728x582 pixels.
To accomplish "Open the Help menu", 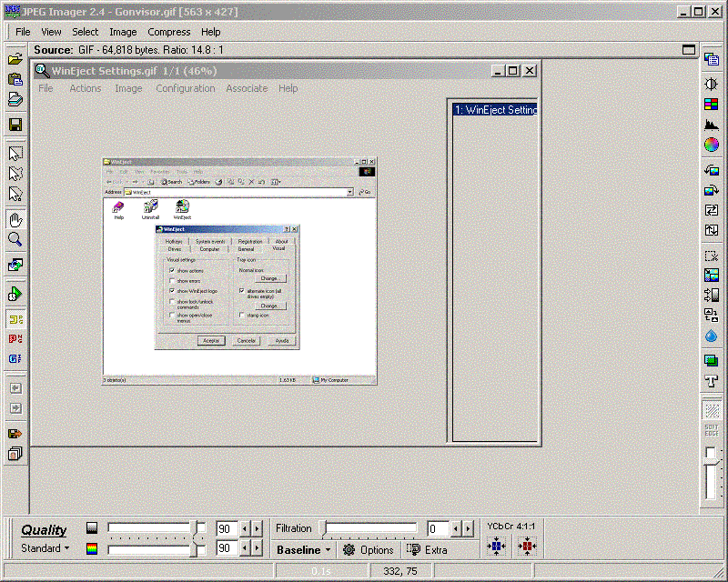I will [211, 32].
